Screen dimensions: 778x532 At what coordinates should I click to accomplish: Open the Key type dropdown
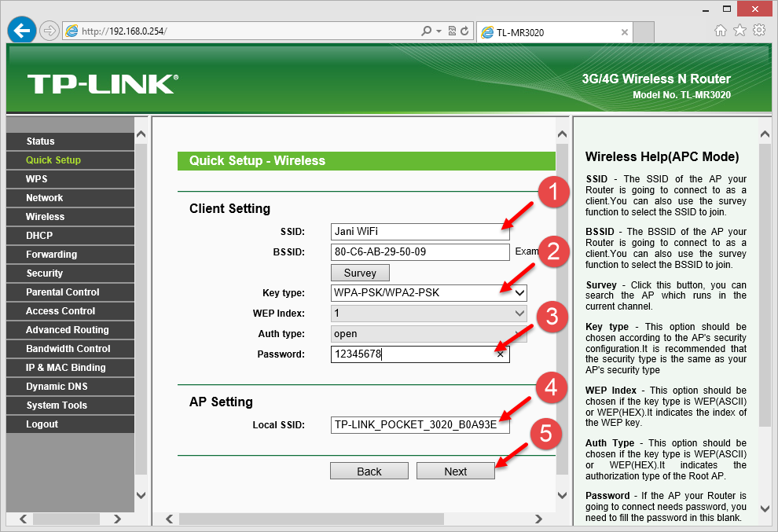(x=429, y=293)
